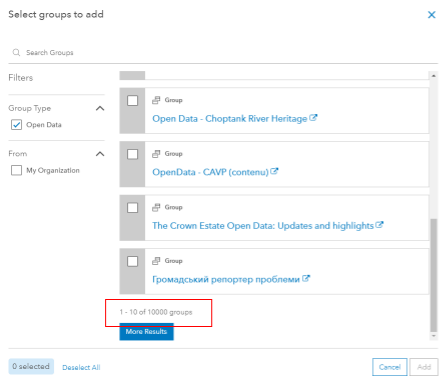
Task: Click group type icon in CAVP (contenu) card
Action: (x=156, y=154)
